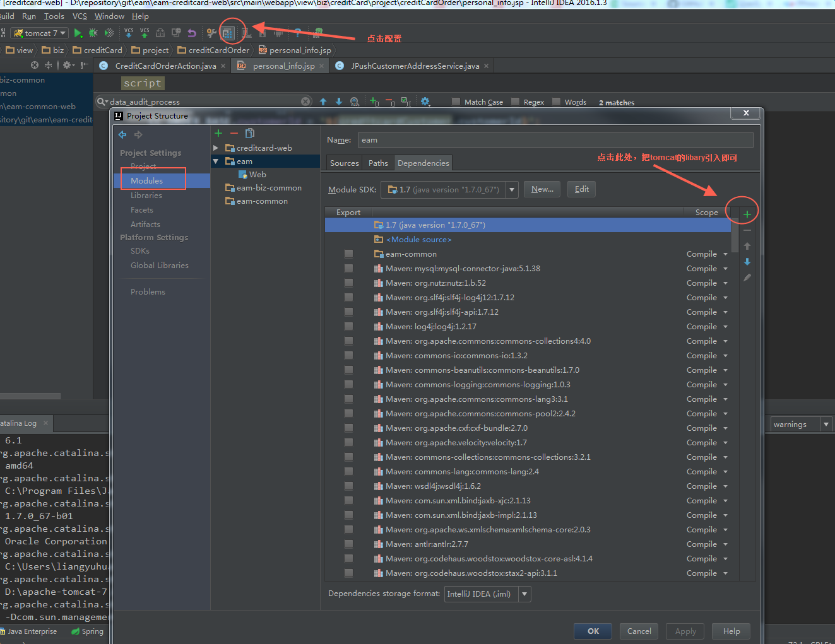
Task: Open the Window menu
Action: (x=109, y=16)
